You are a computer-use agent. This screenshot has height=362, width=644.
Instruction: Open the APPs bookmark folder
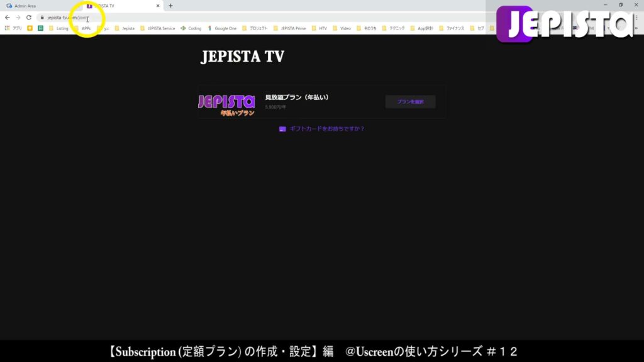(x=82, y=28)
